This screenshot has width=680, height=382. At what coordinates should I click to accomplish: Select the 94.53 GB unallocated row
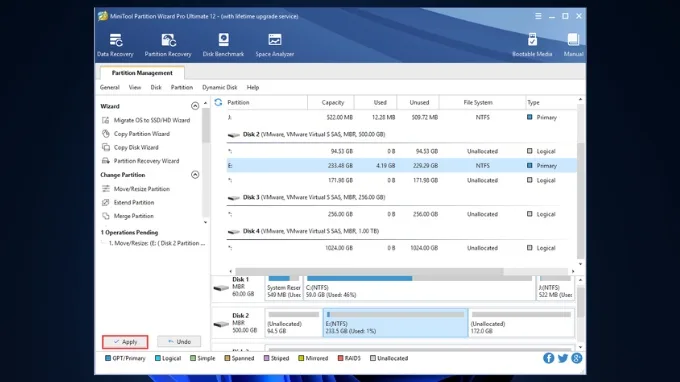pyautogui.click(x=402, y=151)
